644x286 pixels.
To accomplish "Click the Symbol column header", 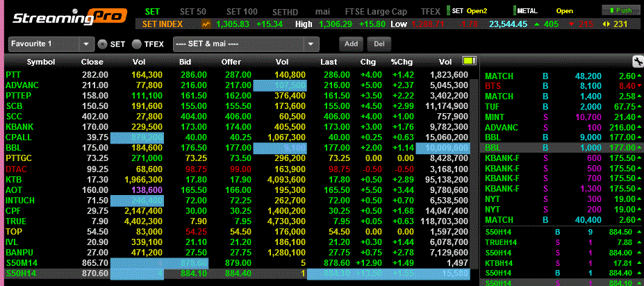I will click(x=41, y=62).
